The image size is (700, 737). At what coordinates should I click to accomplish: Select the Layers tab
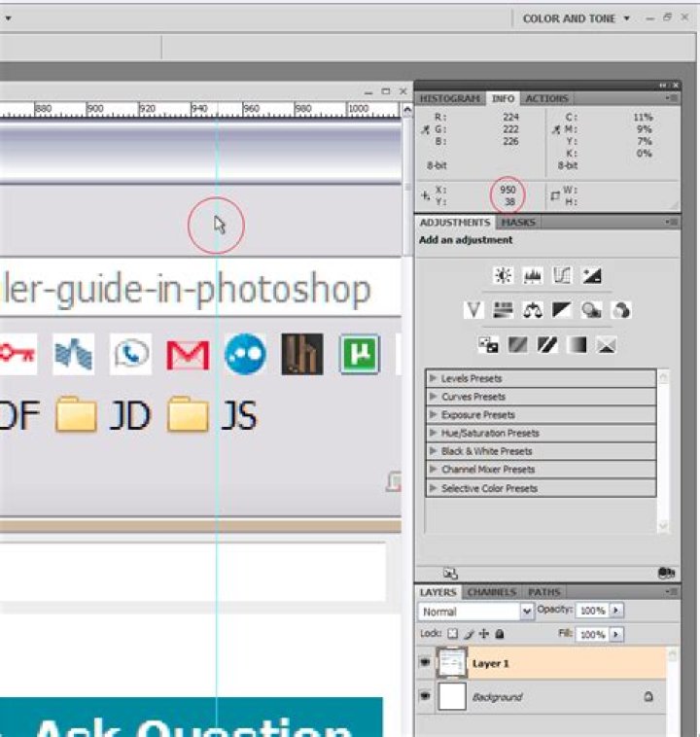tap(438, 592)
